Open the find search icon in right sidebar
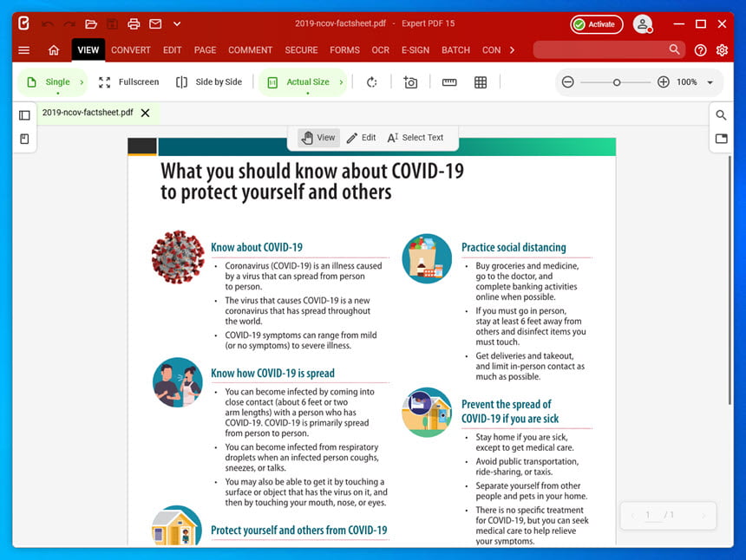This screenshot has height=560, width=746. 721,115
